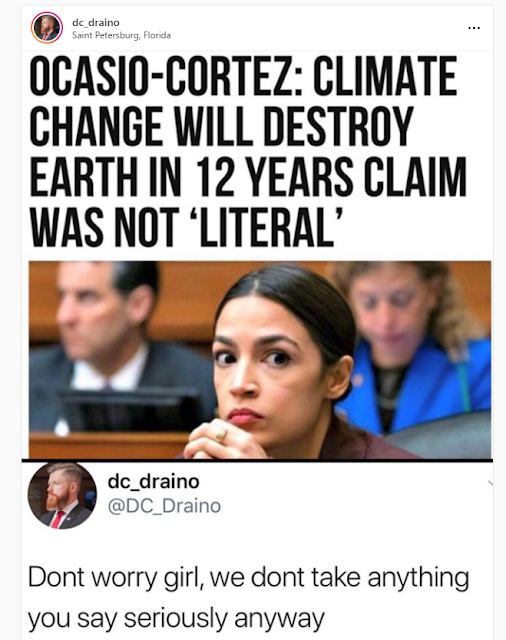
Task: Click the gold ring on clasped hands
Action: click(221, 433)
